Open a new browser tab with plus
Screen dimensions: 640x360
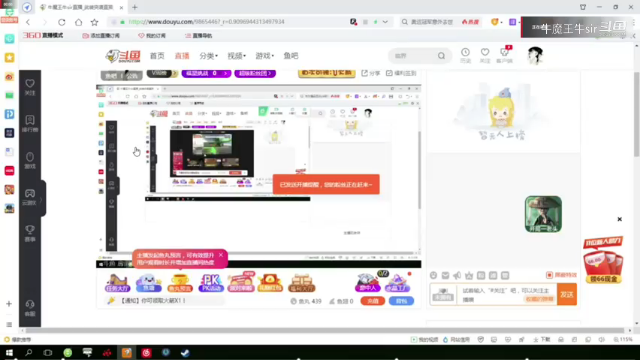135,7
